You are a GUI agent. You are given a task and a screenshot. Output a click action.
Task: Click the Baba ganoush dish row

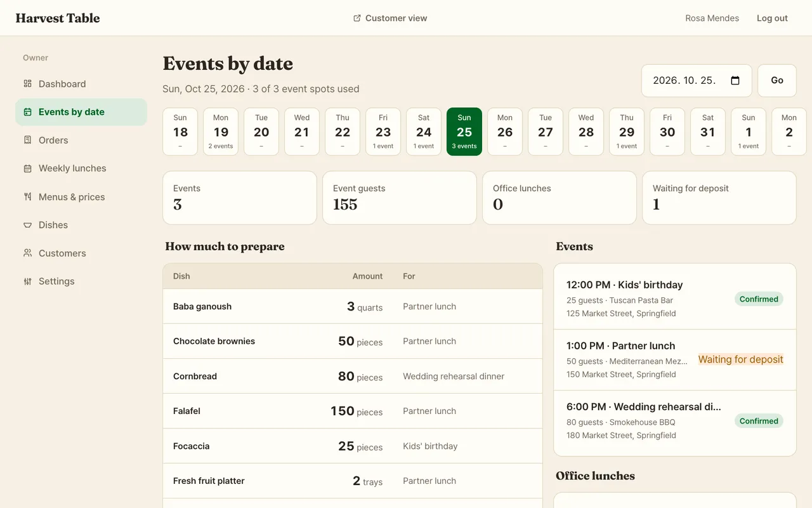(x=353, y=307)
